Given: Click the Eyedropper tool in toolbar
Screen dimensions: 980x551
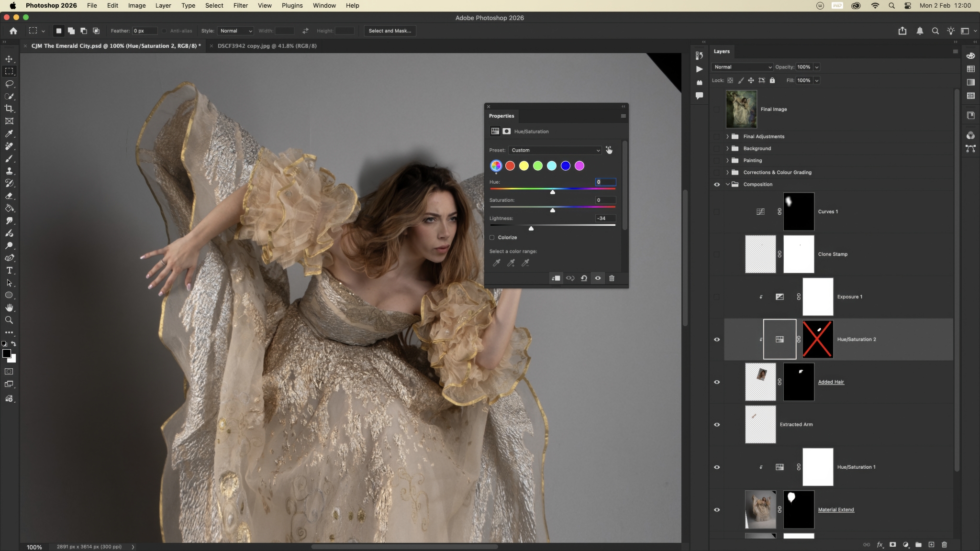Looking at the screenshot, I should tap(9, 133).
